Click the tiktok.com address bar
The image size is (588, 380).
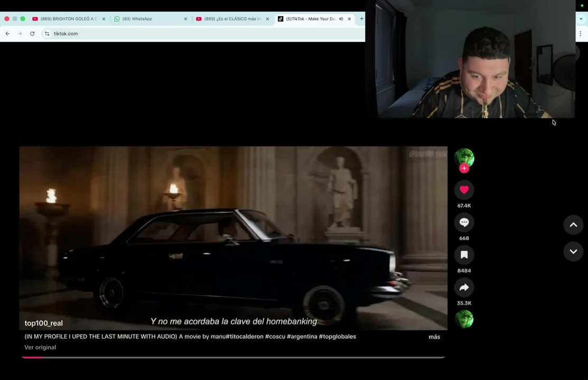[x=202, y=34]
